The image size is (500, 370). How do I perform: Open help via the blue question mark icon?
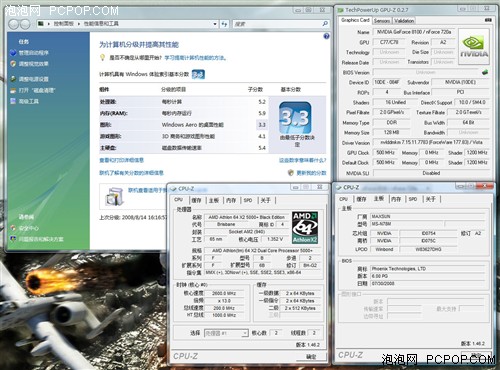click(326, 36)
